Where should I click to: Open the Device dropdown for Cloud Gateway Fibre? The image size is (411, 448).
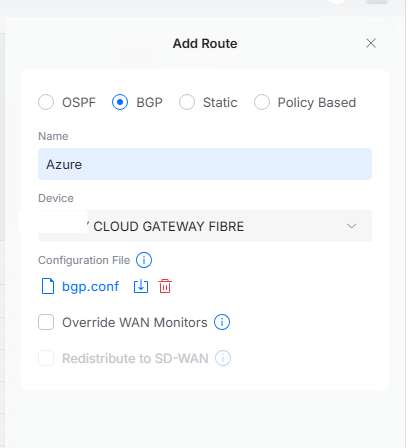(x=205, y=226)
